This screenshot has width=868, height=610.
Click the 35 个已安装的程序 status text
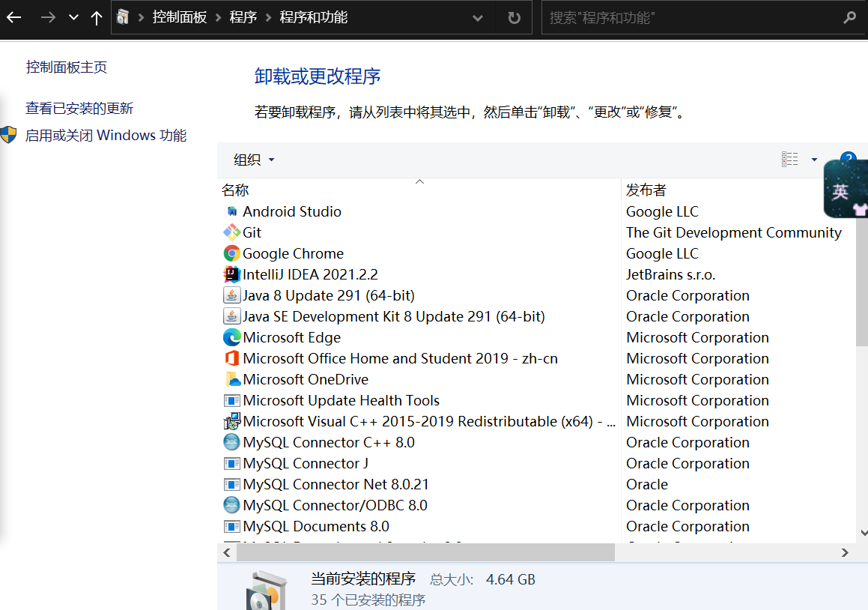coord(368,600)
